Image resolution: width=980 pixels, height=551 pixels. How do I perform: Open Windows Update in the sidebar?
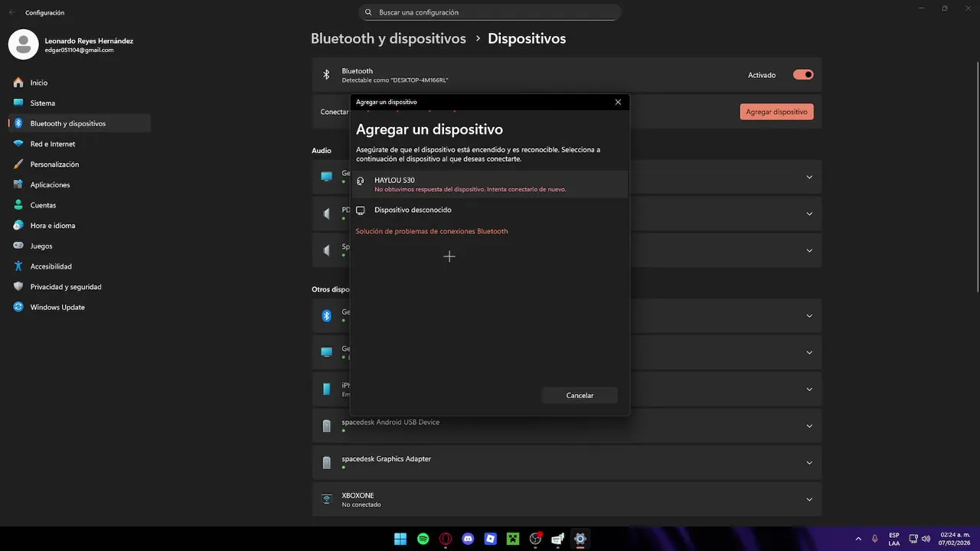click(x=79, y=308)
